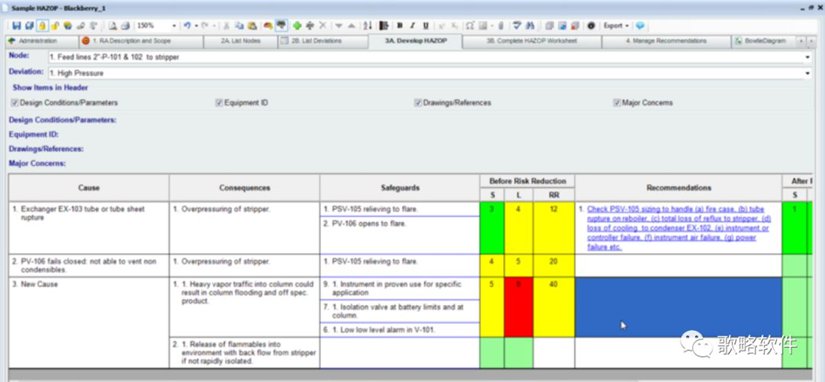Click the printer icon

point(125,25)
